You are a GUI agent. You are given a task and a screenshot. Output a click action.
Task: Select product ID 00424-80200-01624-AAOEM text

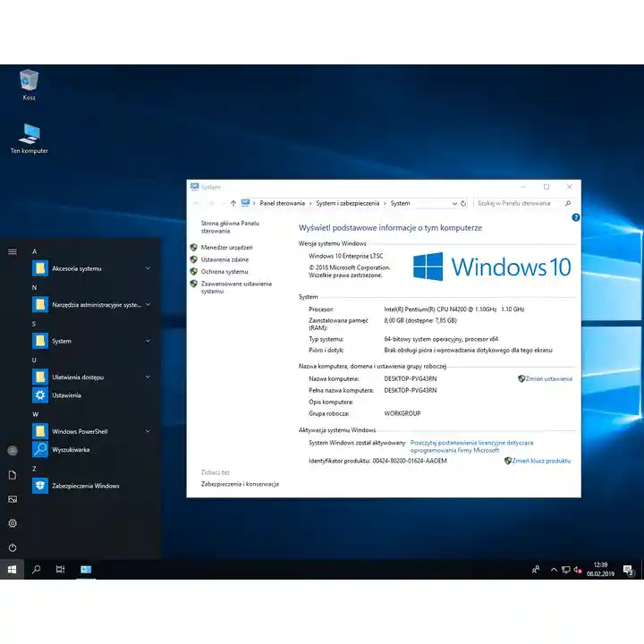tap(410, 461)
